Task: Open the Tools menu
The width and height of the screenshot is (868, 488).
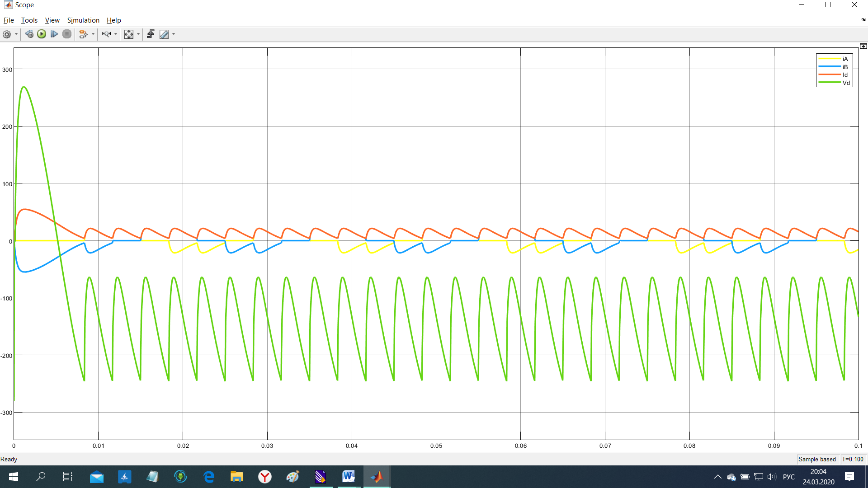Action: (29, 20)
